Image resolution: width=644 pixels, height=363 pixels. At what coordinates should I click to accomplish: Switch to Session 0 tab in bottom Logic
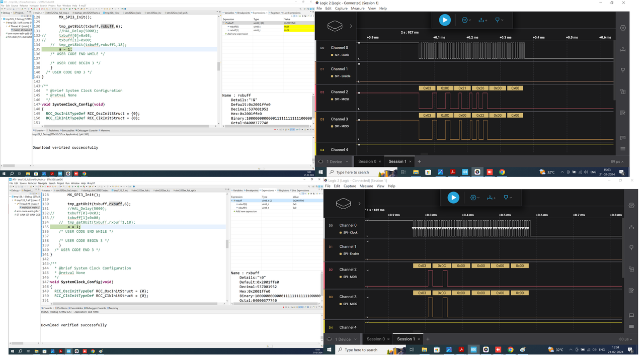(x=375, y=339)
